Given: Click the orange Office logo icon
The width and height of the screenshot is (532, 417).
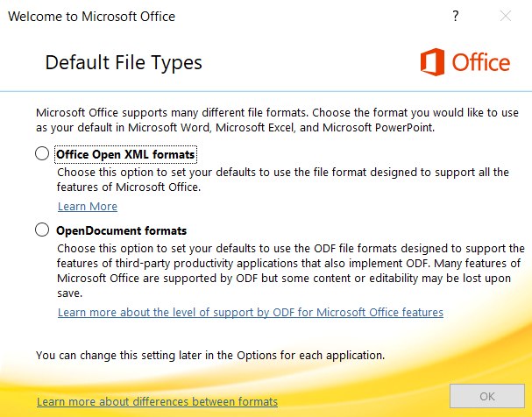Looking at the screenshot, I should [433, 62].
